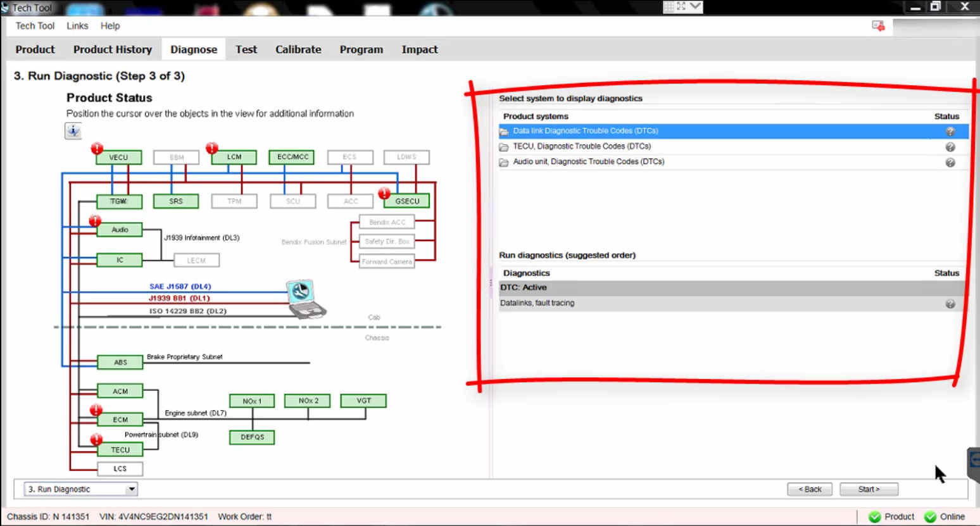The width and height of the screenshot is (980, 526).
Task: Open the Impact tab
Action: 420,49
